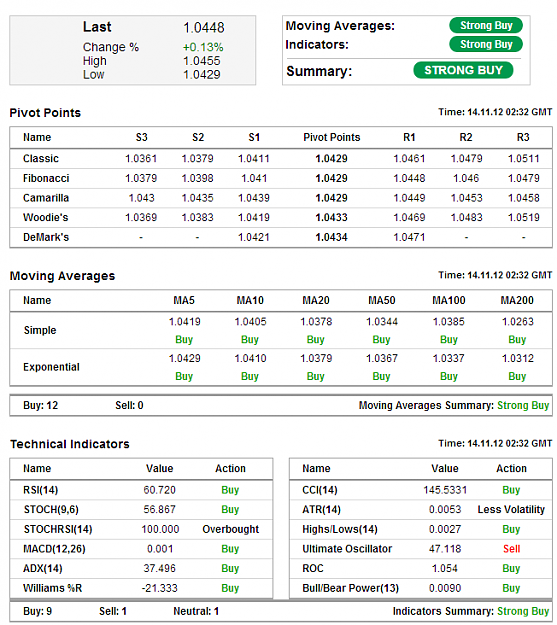
Task: Click the S2 column header
Action: (198, 138)
